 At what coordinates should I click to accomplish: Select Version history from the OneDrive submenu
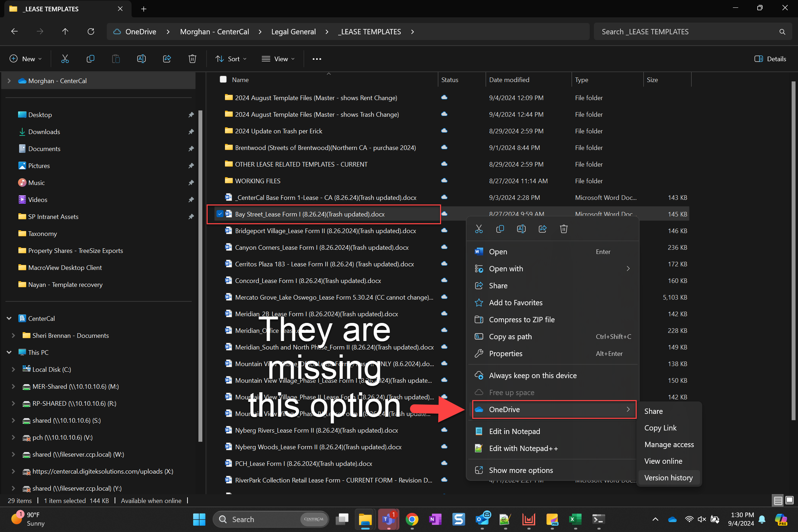tap(669, 478)
